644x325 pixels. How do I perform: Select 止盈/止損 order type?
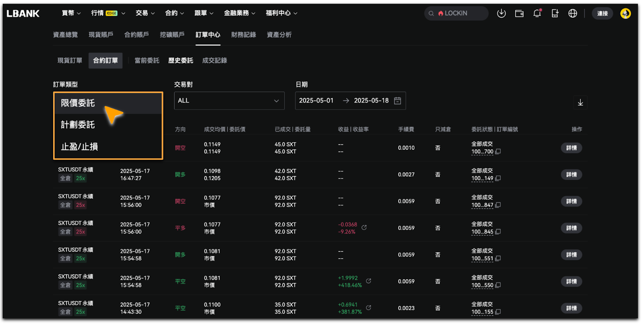point(108,147)
